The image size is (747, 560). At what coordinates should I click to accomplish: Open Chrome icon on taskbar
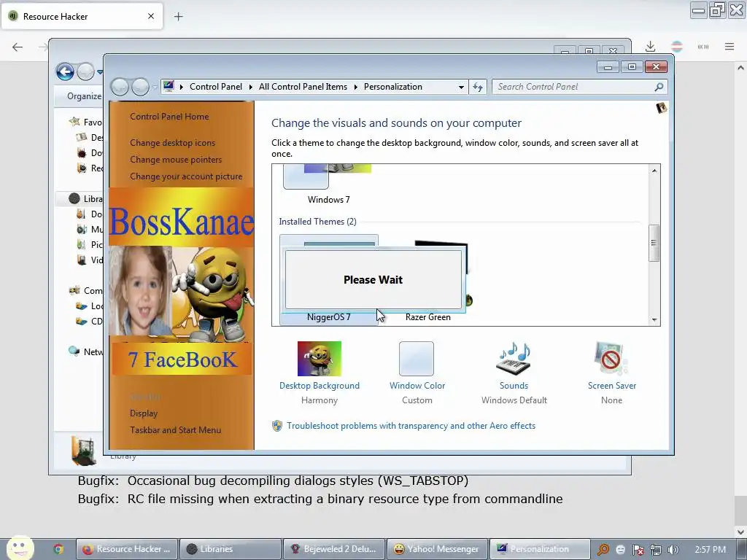coord(58,549)
